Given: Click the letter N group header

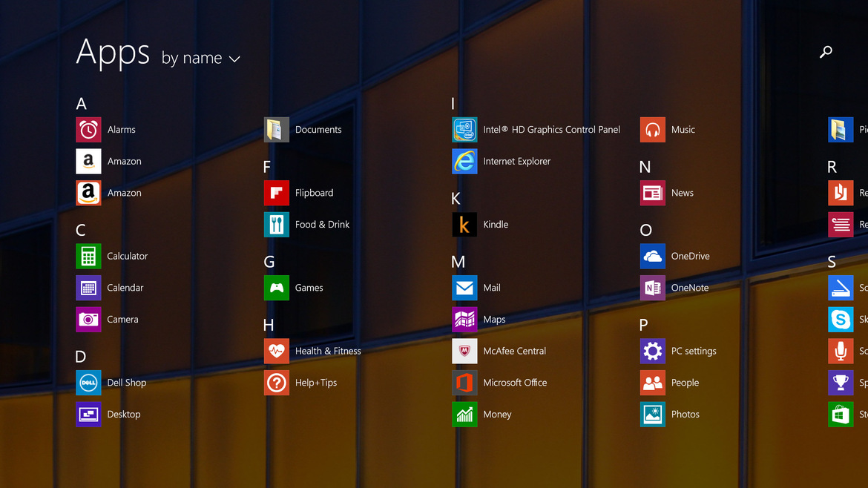Looking at the screenshot, I should tap(645, 167).
